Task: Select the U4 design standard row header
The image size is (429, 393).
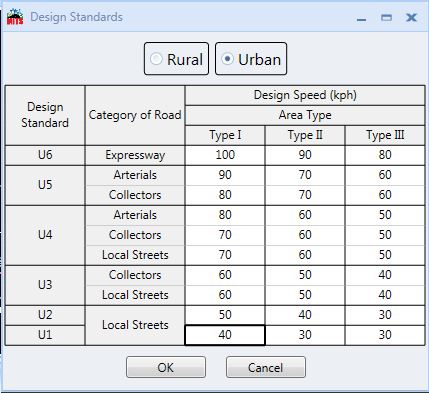Action: pyautogui.click(x=45, y=235)
